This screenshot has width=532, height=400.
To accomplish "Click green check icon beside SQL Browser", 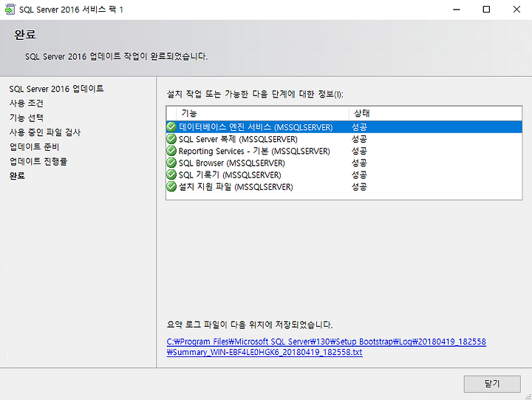I will [171, 163].
